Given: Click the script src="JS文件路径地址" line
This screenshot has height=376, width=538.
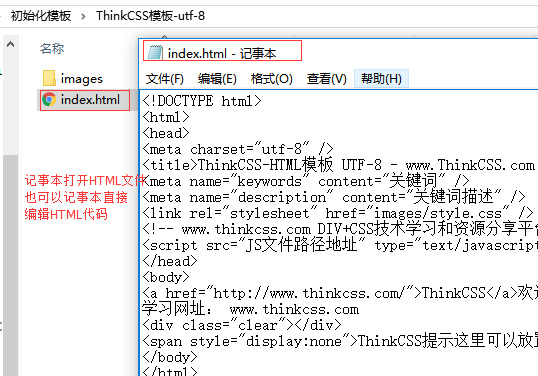Looking at the screenshot, I should click(x=340, y=245).
